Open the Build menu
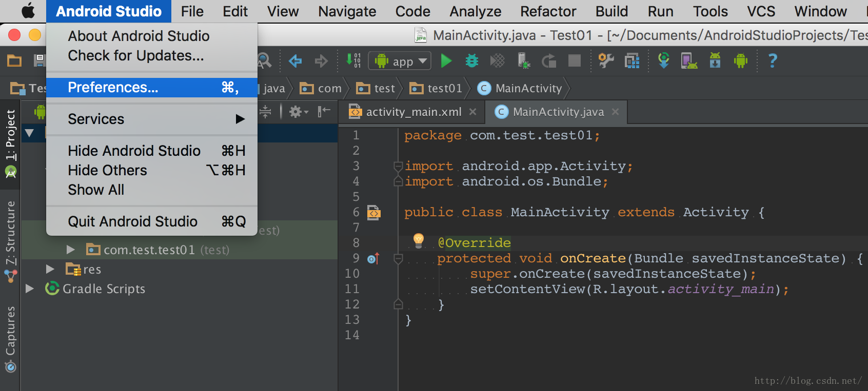The image size is (868, 391). click(611, 11)
